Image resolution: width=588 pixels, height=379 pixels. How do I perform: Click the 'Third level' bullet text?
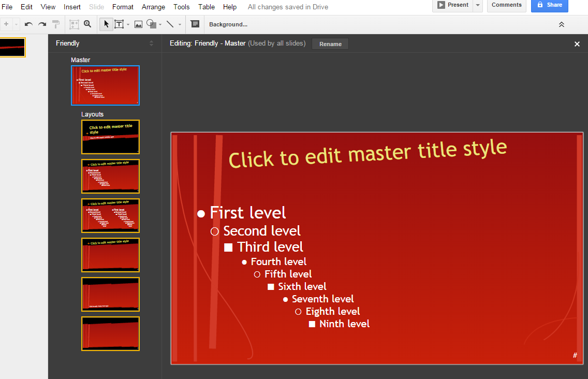[270, 247]
